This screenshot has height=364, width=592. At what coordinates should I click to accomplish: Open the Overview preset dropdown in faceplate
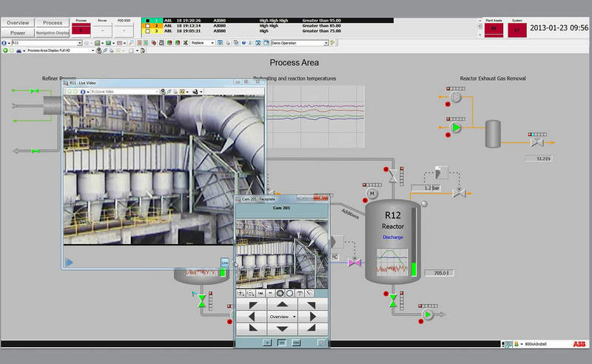pyautogui.click(x=282, y=317)
